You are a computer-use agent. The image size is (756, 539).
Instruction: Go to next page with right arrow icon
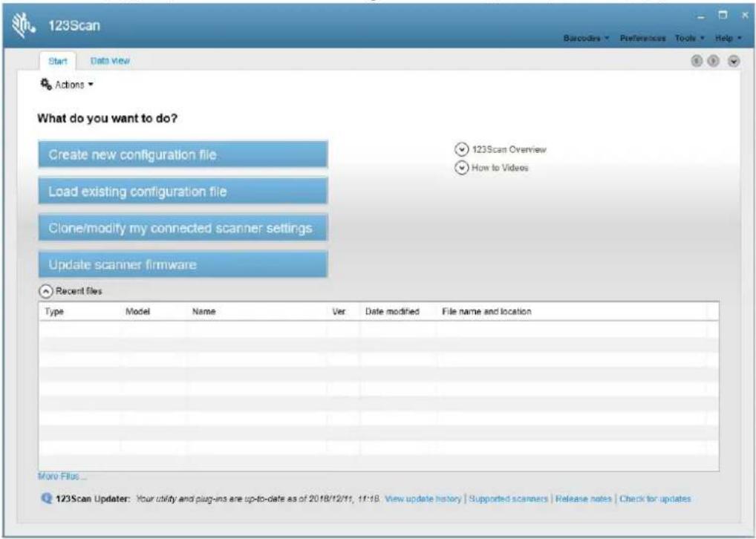pos(713,61)
